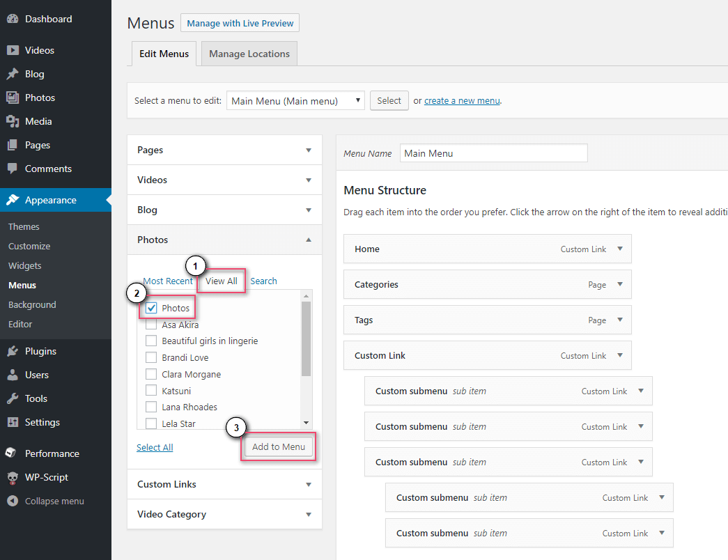Open the Search tab in Photos panel
The image size is (728, 560).
click(x=263, y=281)
